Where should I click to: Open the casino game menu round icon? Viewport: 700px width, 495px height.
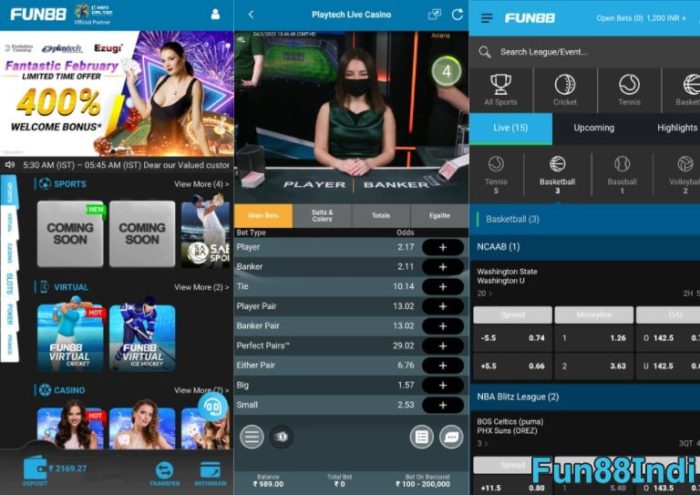(x=252, y=436)
